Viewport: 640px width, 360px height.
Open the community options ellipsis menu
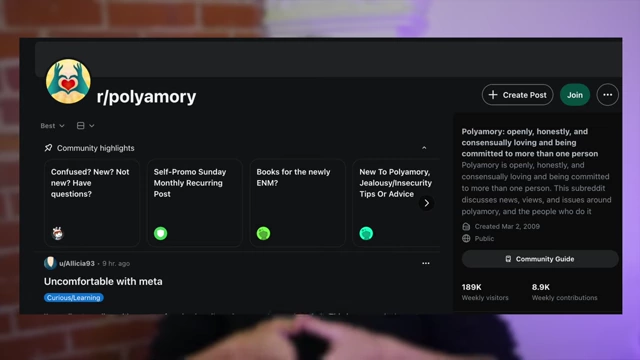(x=607, y=95)
